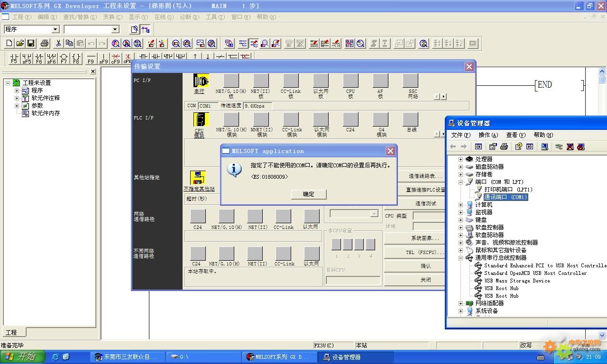
Task: Insert F6 normally closed contact
Action: (x=39, y=58)
